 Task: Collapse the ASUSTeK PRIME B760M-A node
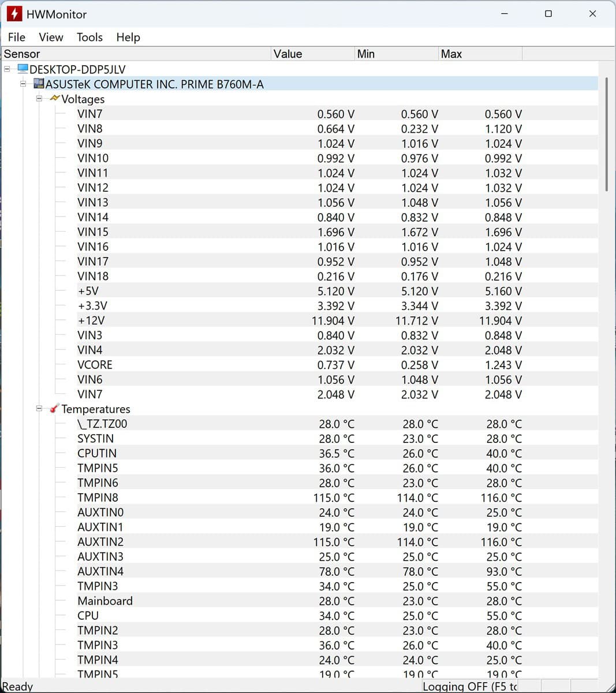24,84
